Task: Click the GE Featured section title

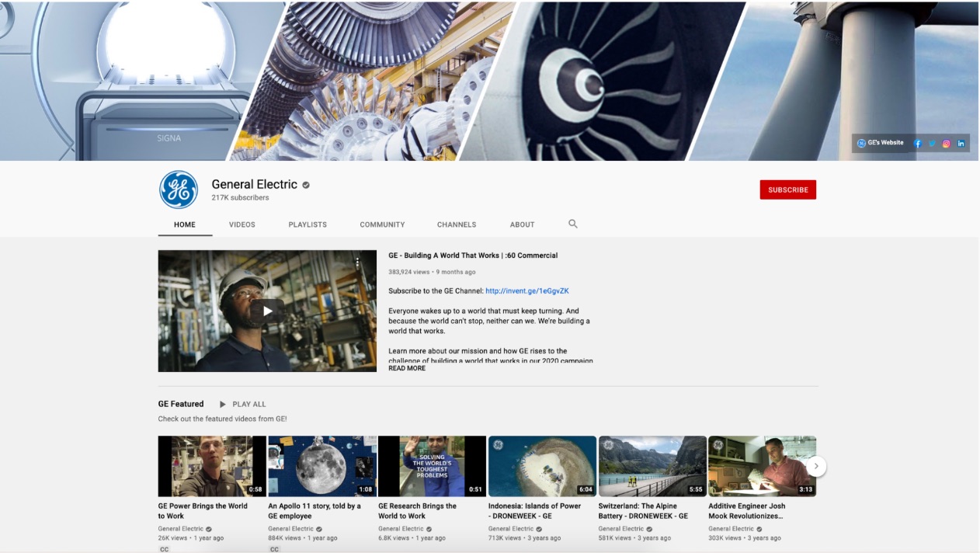Action: tap(181, 404)
